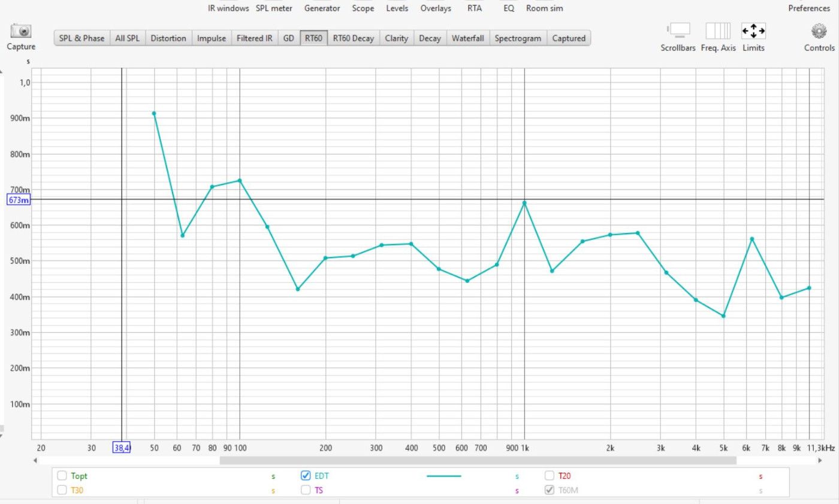Switch to the SPL & Phase tab
839x504 pixels.
coord(82,38)
